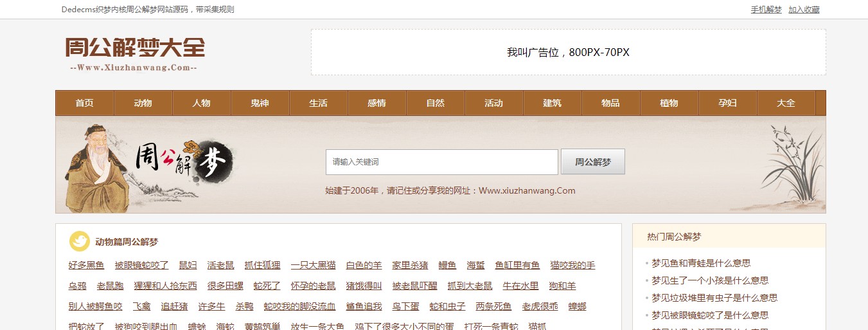Click the 请输入关键词 search input field
This screenshot has height=330, width=868.
[x=441, y=162]
